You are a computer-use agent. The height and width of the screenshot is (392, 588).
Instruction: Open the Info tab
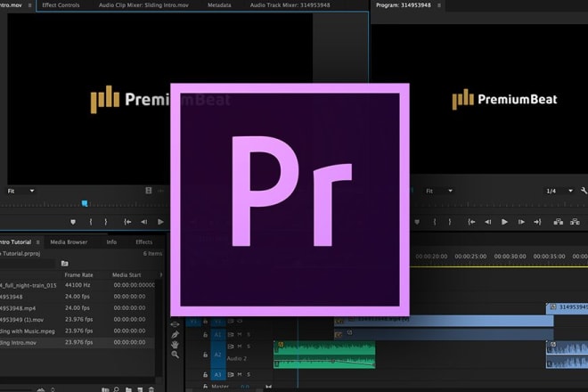[111, 242]
